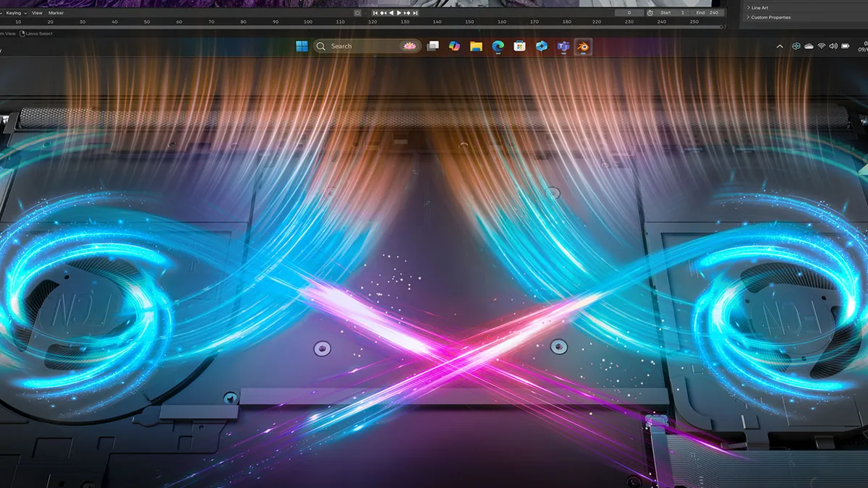Launch Copilot from the taskbar
Image resolution: width=868 pixels, height=488 pixels.
click(454, 46)
